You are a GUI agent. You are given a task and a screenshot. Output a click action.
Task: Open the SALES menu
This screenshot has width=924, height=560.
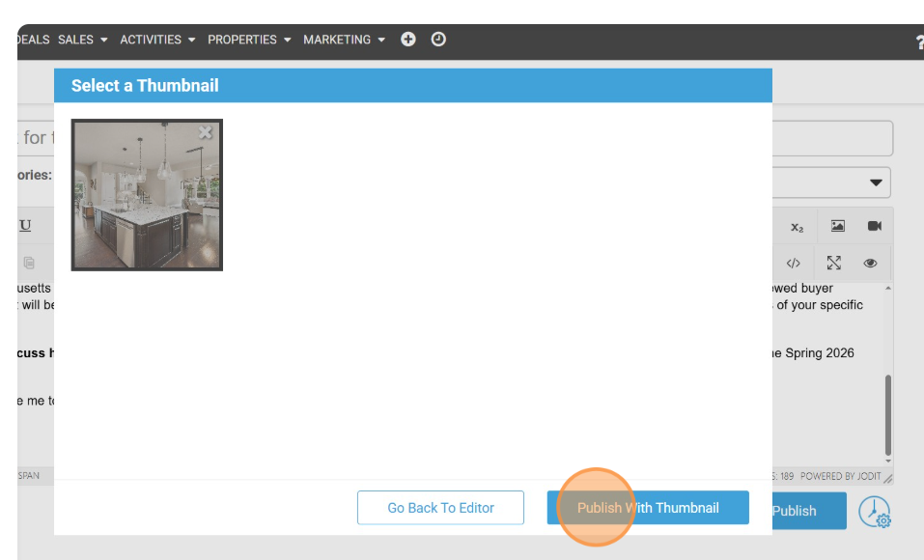point(82,40)
